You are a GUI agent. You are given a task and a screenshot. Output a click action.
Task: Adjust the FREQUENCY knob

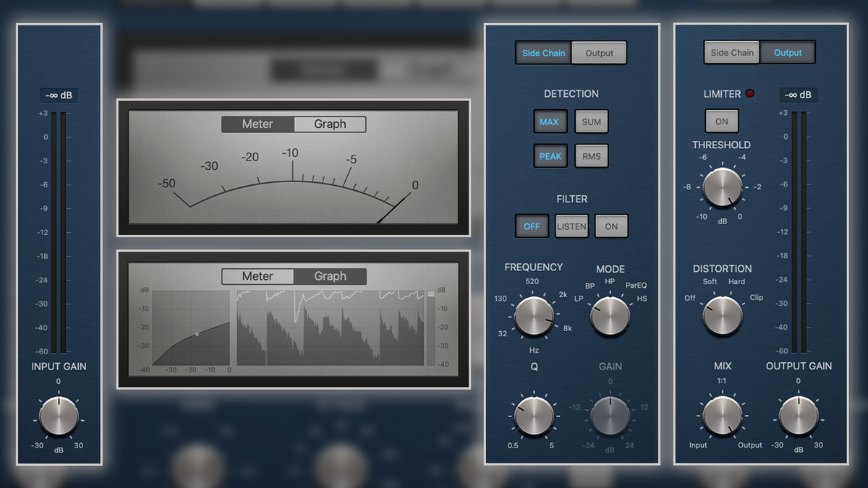533,314
